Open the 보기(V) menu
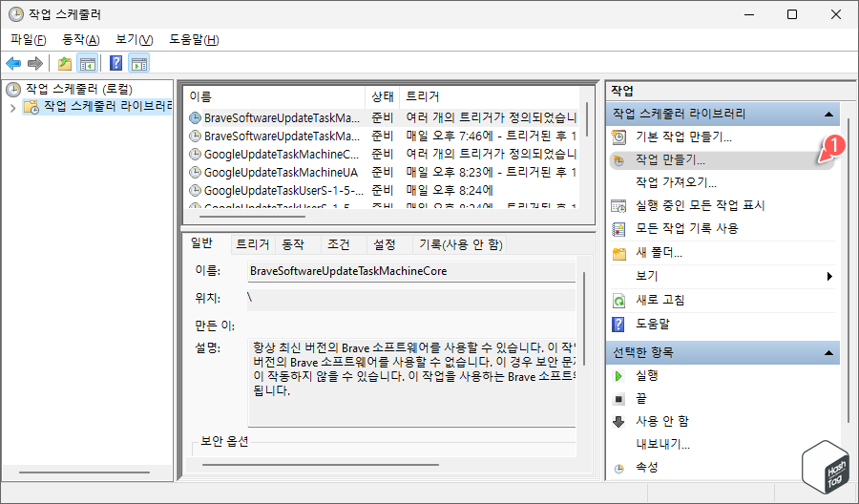859x504 pixels. (135, 40)
